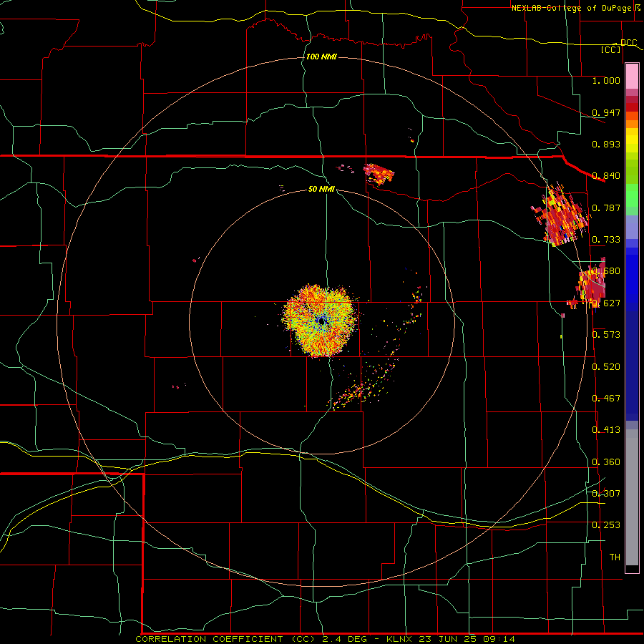644x644 pixels.
Task: Click the [CC] label above the color bar
Action: [x=611, y=49]
